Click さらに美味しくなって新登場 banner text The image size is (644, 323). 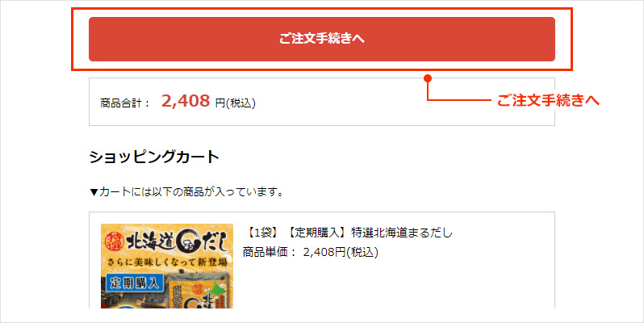167,262
